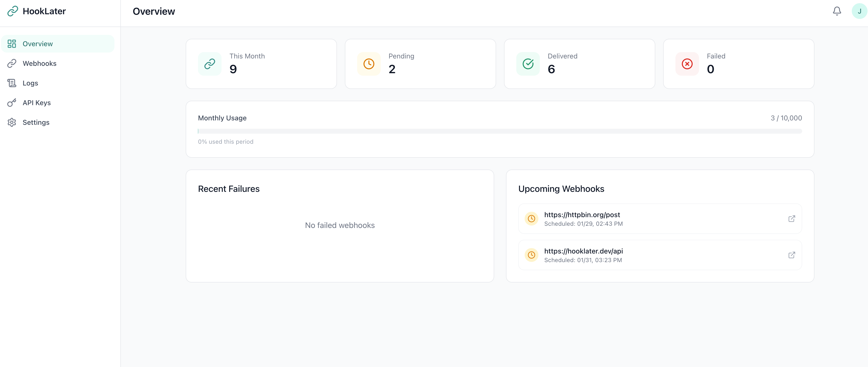This screenshot has height=367, width=868.
Task: Click the Pending clock status icon
Action: 369,64
